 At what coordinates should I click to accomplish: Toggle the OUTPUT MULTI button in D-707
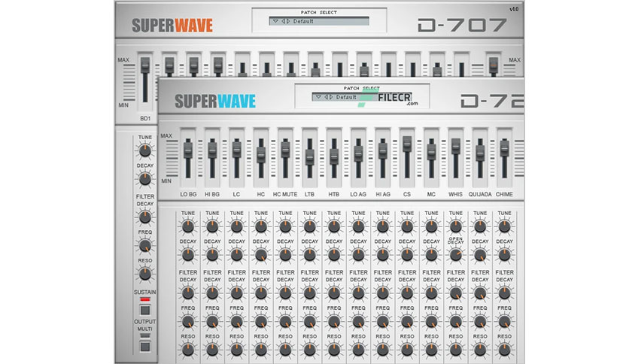click(x=144, y=347)
